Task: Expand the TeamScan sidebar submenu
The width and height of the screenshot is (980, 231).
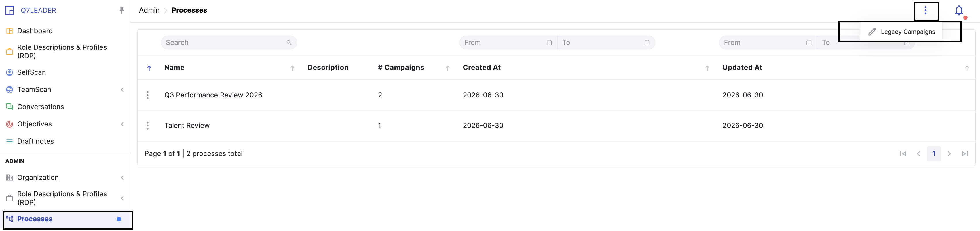Action: (x=122, y=90)
